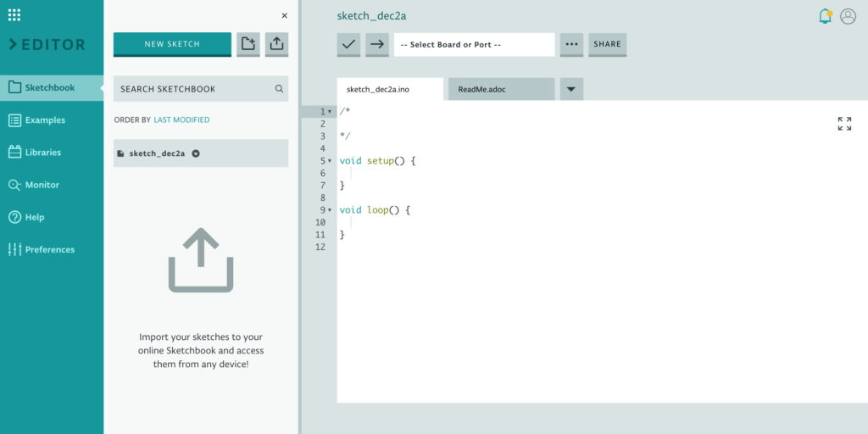Viewport: 868px width, 434px height.
Task: Open notifications bell icon
Action: click(x=826, y=16)
